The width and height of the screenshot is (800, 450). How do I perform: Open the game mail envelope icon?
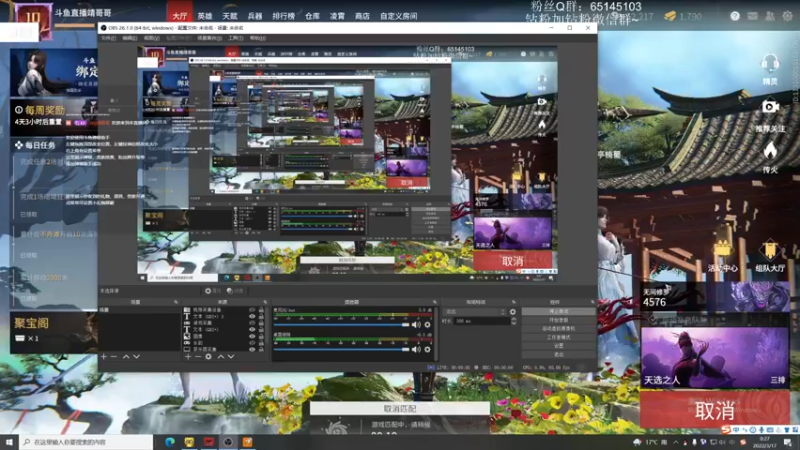coord(753,16)
